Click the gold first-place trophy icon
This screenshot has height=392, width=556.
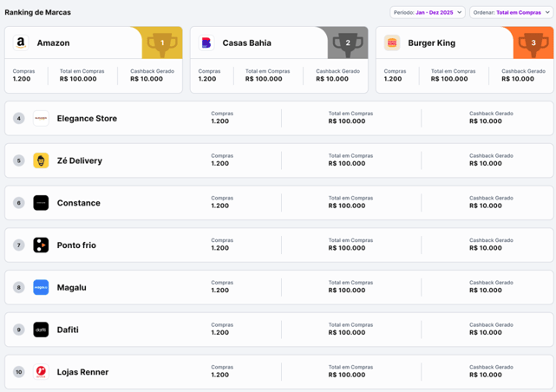(162, 44)
